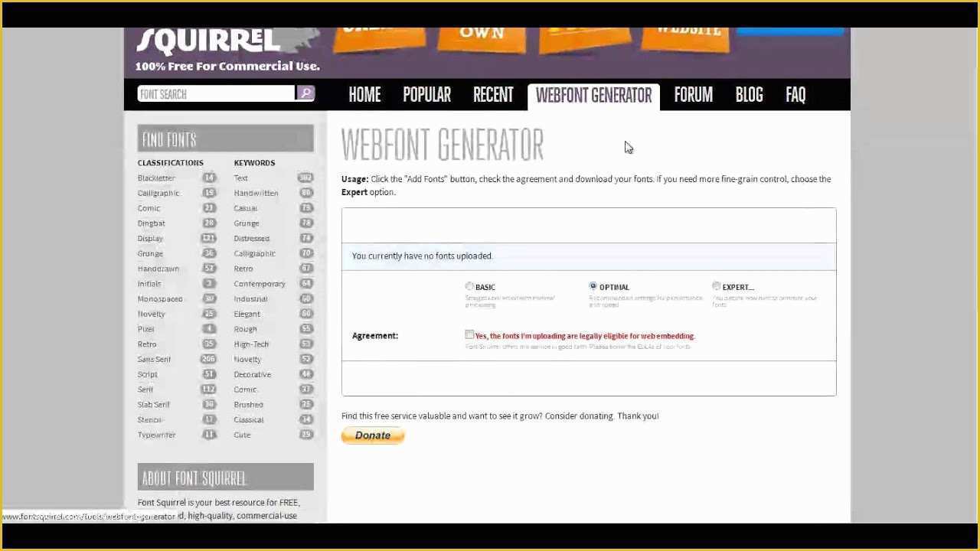The height and width of the screenshot is (551, 980).
Task: Click the WEBFONT GENERATOR page heading
Action: pos(443,145)
